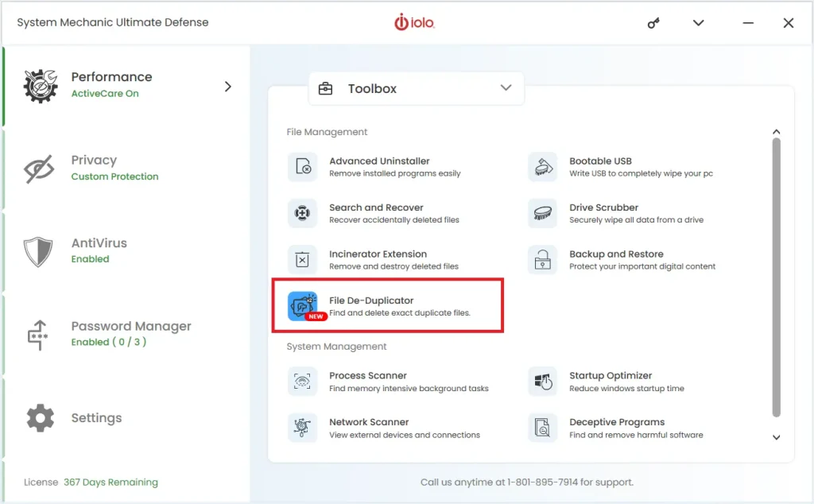Open the Process Scanner icon
814x504 pixels.
click(302, 382)
